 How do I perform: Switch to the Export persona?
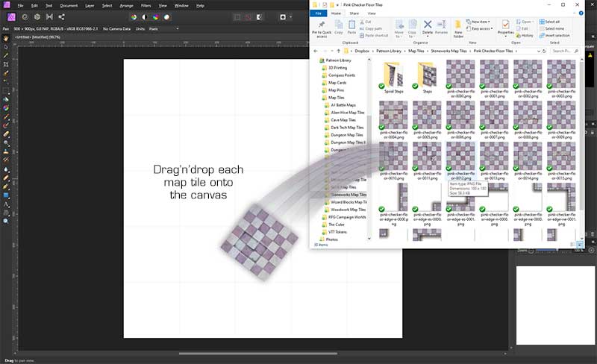coord(61,16)
